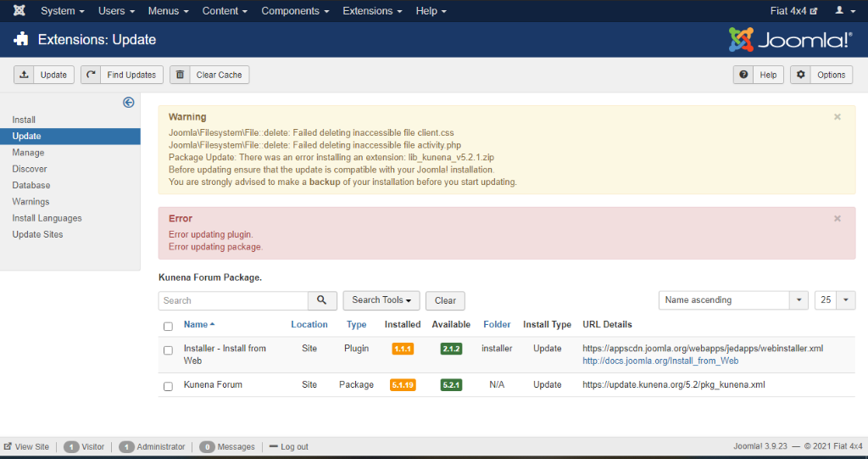Click the Joomla logo icon in top menu
Screen dimensions: 868x459
[x=19, y=10]
